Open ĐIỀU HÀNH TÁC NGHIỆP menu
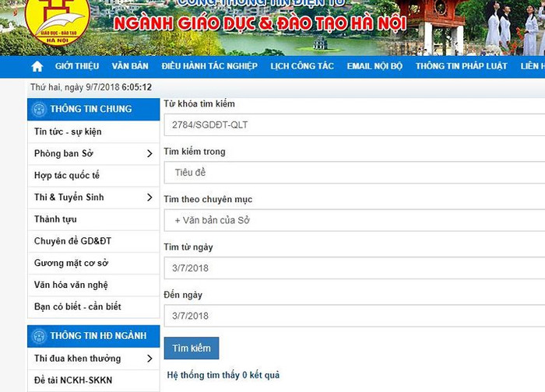The width and height of the screenshot is (545, 392). pos(209,66)
